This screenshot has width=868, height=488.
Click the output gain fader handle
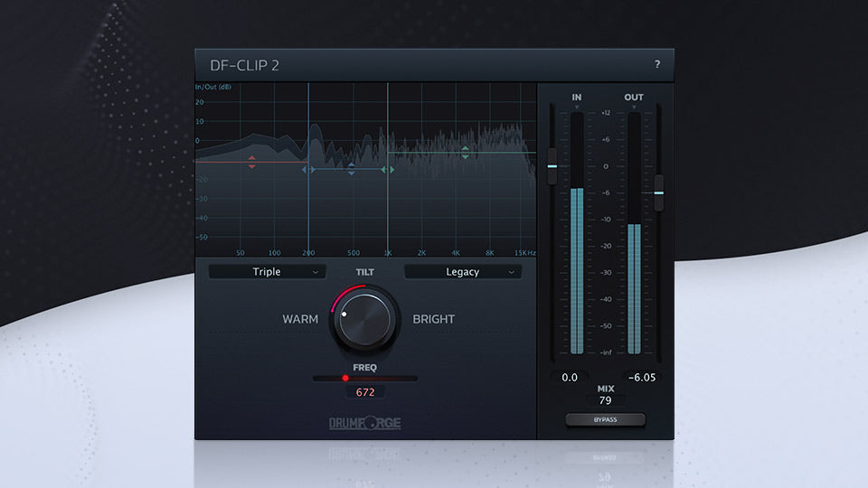[x=658, y=193]
